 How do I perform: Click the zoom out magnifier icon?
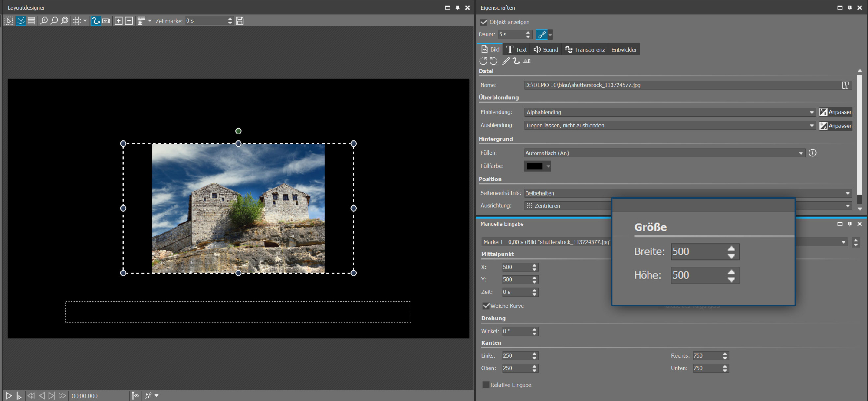(x=54, y=21)
